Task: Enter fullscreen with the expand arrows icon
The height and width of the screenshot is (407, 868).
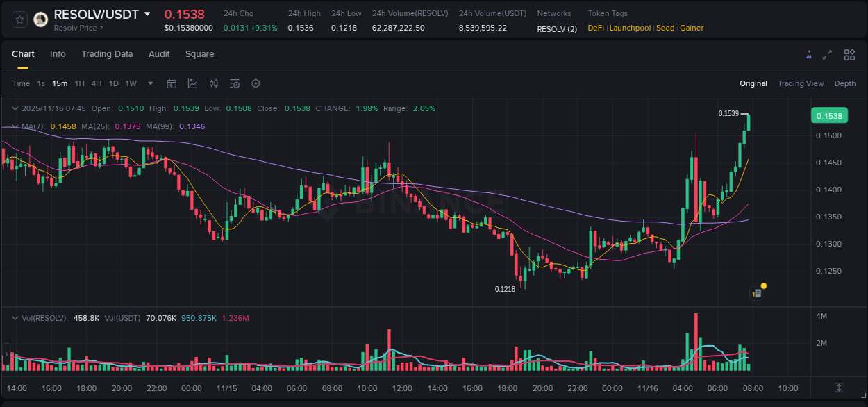Action: 828,54
